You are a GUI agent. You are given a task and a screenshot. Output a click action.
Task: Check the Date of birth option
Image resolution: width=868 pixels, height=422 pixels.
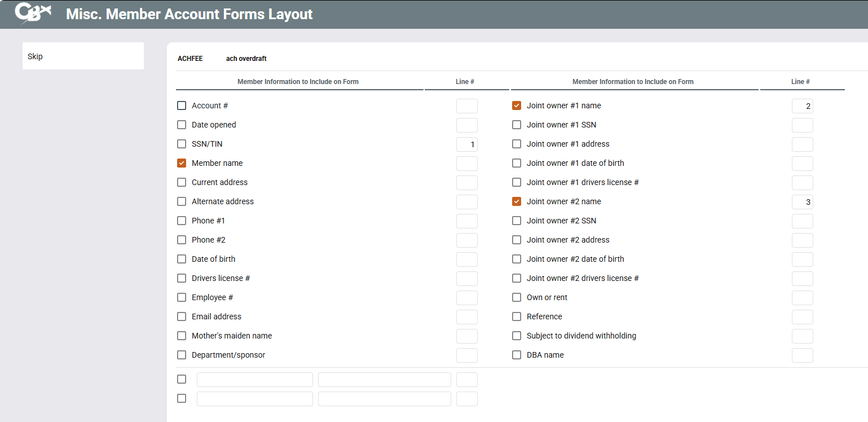click(x=182, y=259)
